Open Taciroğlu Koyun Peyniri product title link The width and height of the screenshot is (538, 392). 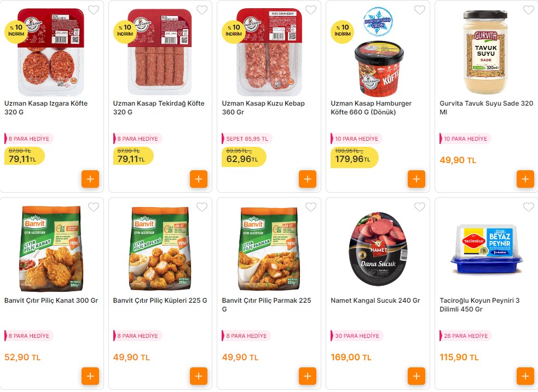click(479, 305)
